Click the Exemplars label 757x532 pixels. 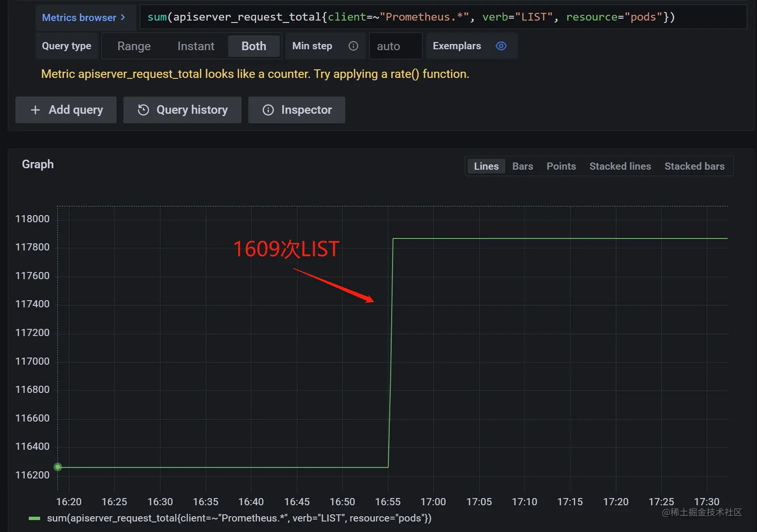(457, 46)
